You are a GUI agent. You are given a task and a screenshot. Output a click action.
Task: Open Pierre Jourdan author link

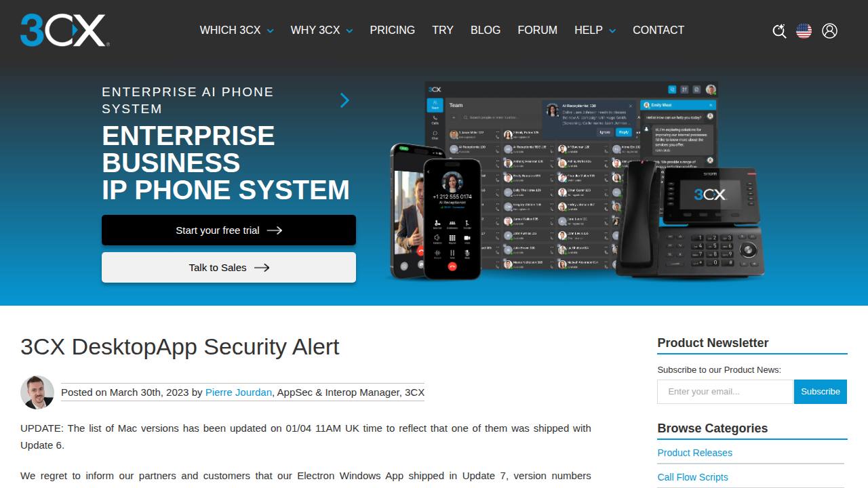(x=239, y=392)
